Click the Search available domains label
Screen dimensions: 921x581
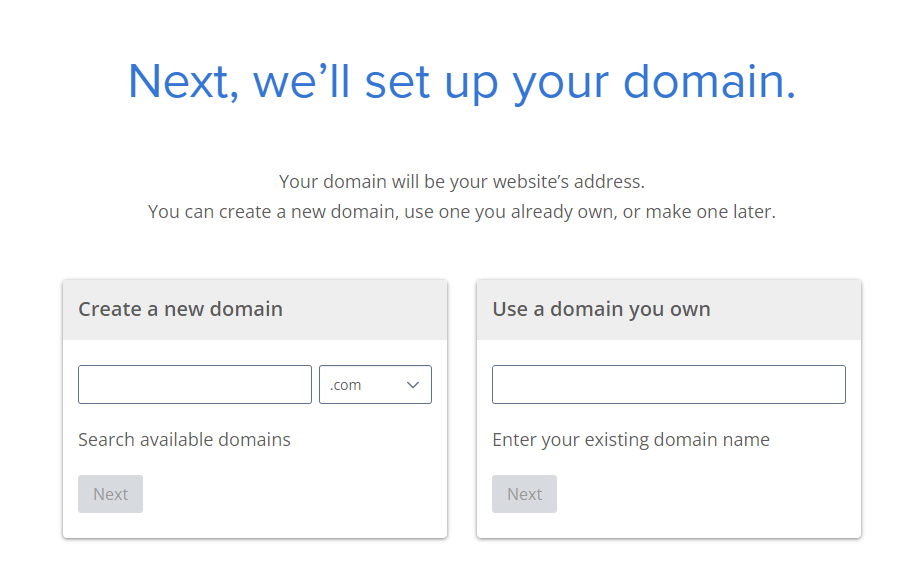point(184,439)
